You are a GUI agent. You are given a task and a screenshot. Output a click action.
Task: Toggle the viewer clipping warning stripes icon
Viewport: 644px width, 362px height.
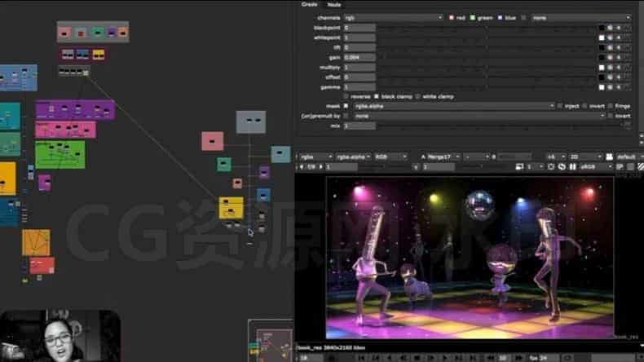640,167
